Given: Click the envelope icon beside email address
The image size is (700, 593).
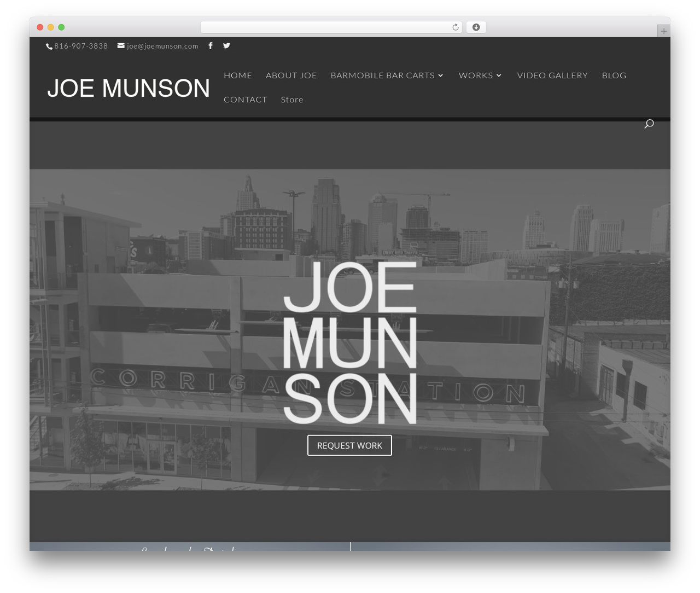Looking at the screenshot, I should coord(121,46).
